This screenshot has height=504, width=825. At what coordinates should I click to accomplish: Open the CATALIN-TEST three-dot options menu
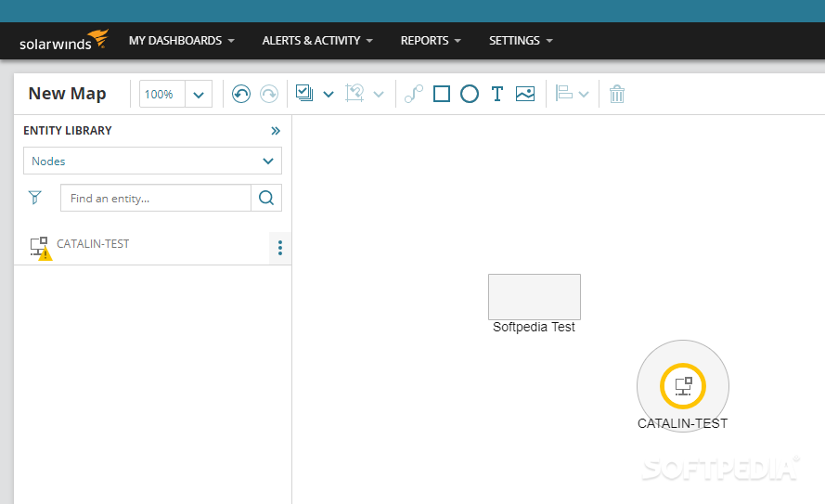tap(280, 248)
